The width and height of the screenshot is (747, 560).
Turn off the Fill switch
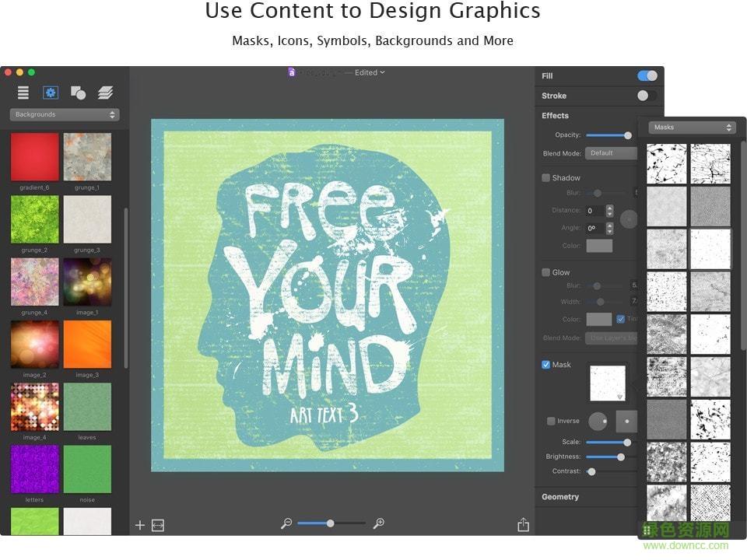point(647,75)
